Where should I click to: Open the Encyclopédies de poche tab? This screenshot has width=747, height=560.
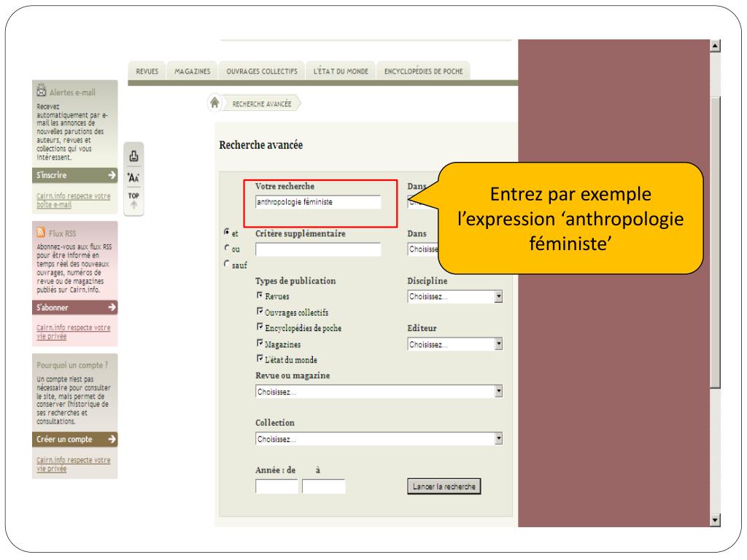[424, 71]
